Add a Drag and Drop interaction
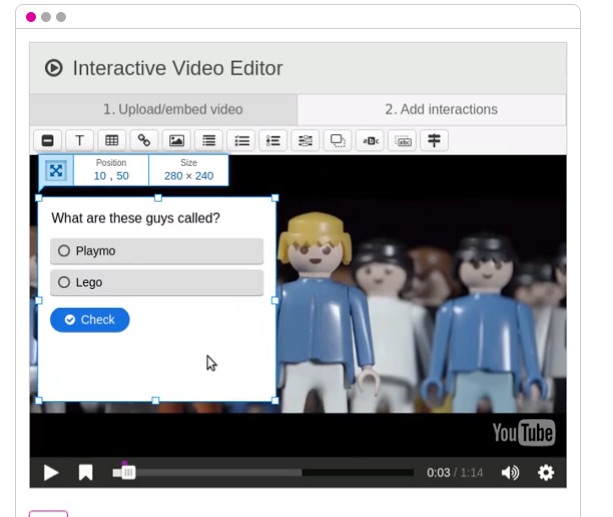 [x=338, y=140]
